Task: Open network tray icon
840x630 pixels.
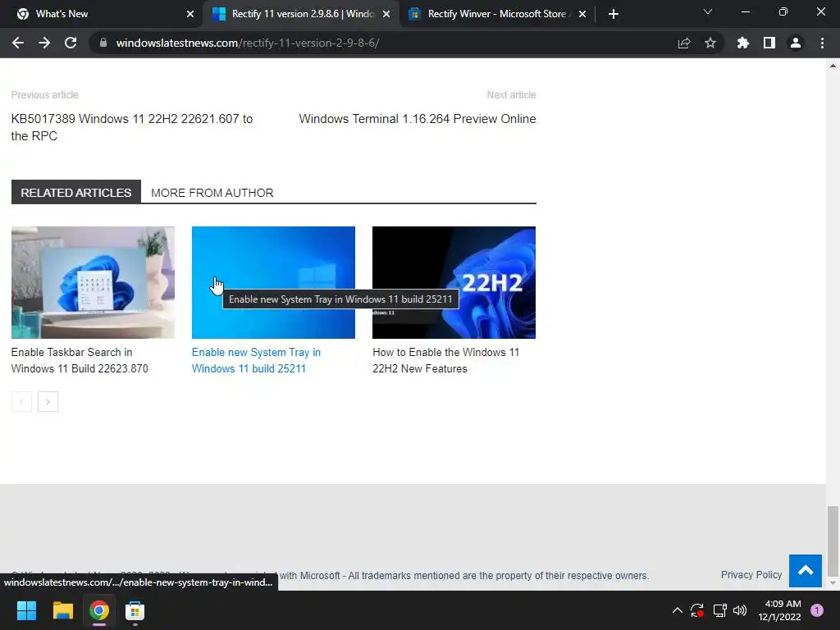Action: point(719,610)
